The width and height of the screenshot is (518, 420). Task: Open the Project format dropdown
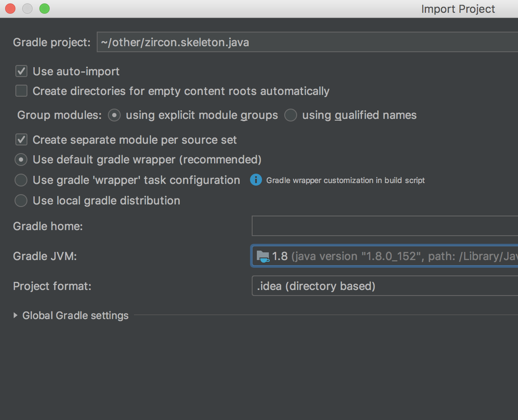click(385, 286)
